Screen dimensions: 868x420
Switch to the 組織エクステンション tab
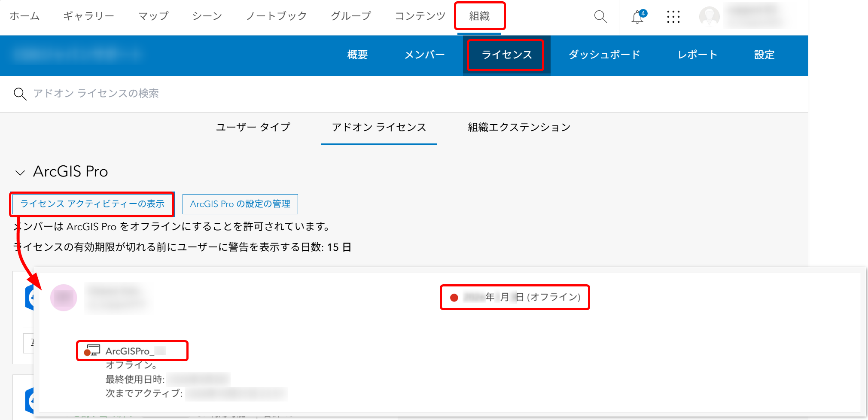pyautogui.click(x=519, y=127)
